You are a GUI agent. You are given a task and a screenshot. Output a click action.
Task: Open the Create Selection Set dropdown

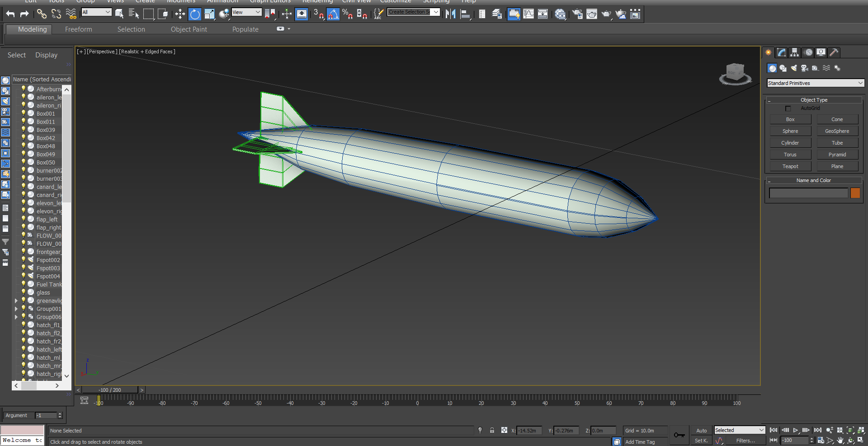(x=414, y=12)
